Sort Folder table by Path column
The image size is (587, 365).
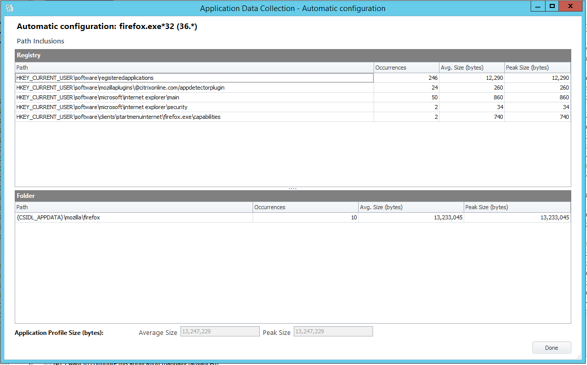[134, 207]
